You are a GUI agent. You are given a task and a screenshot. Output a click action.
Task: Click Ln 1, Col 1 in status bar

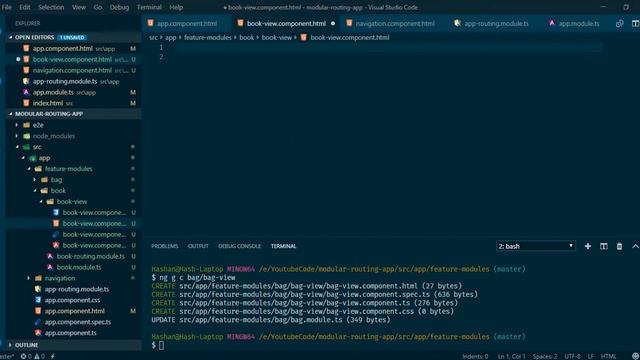coord(511,356)
